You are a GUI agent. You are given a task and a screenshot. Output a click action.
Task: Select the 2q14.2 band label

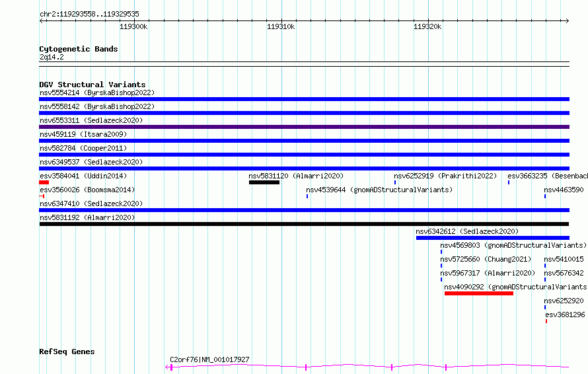[52, 57]
